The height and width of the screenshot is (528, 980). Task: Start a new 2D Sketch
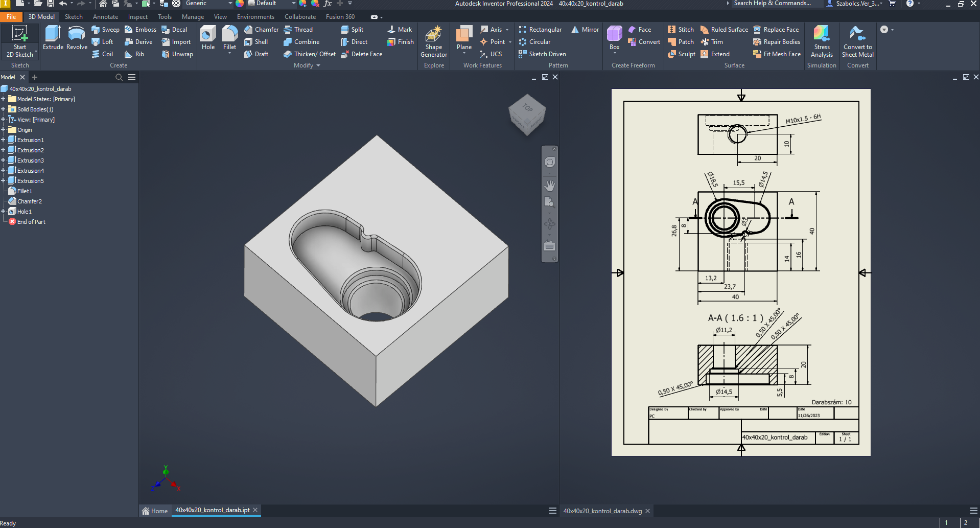coord(20,41)
